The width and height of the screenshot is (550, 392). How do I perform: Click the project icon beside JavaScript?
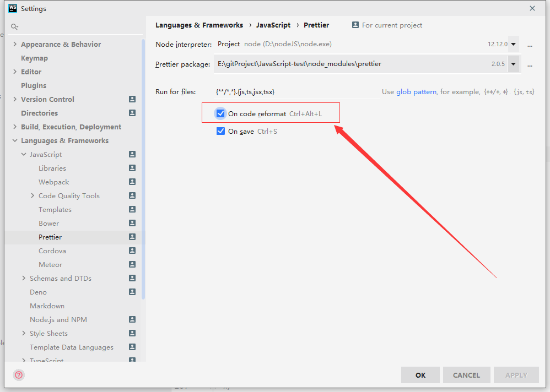(132, 154)
